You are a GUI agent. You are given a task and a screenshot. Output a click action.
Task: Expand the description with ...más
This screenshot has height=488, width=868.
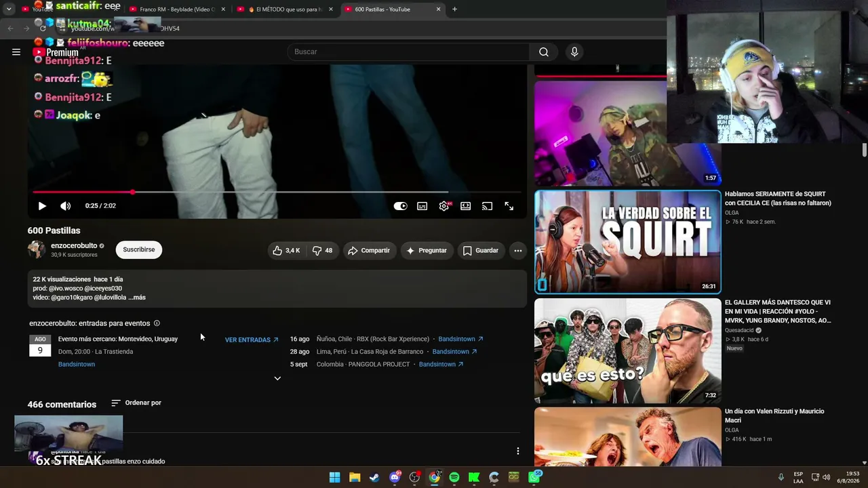[x=137, y=298]
